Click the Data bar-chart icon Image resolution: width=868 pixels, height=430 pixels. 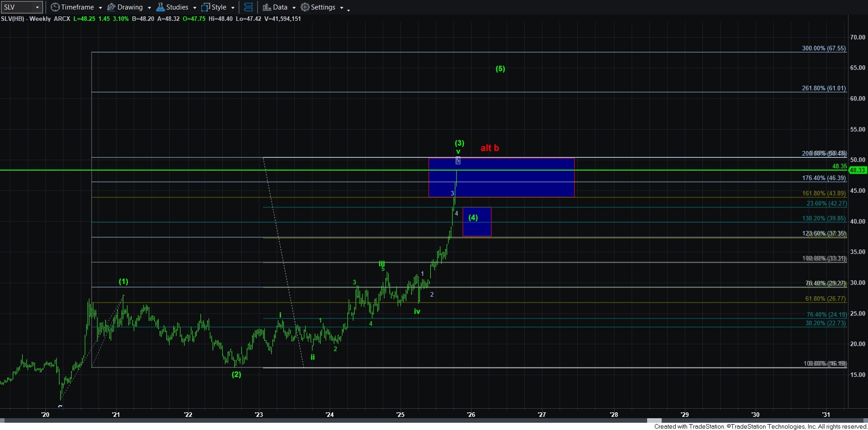[267, 7]
